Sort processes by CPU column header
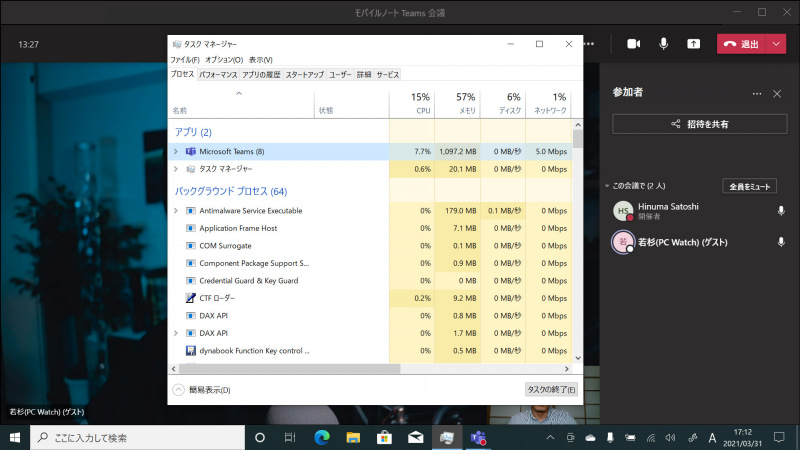 point(412,104)
